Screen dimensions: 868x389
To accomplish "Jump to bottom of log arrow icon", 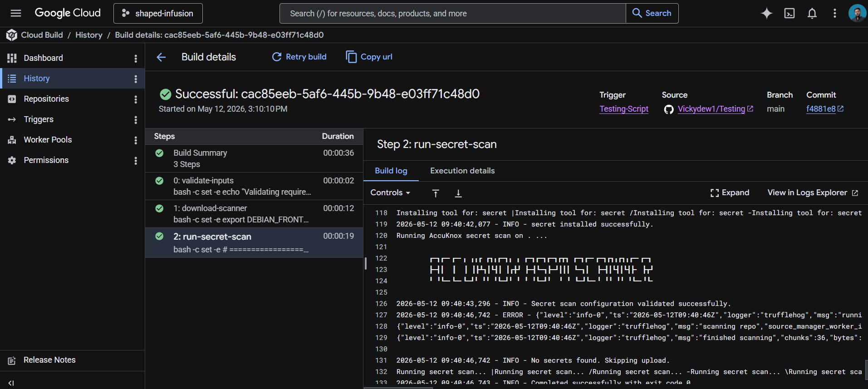I will pos(458,193).
